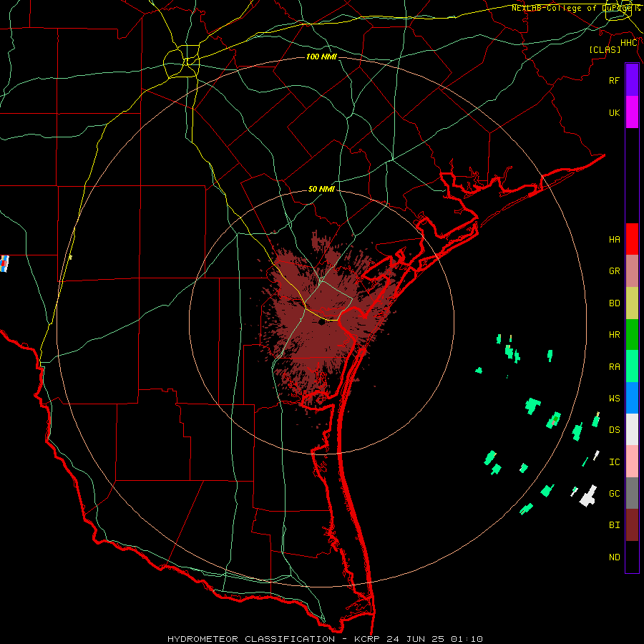Viewport: 644px width, 644px height.
Task: Pick the dark green HR legend swatch
Action: tap(632, 335)
